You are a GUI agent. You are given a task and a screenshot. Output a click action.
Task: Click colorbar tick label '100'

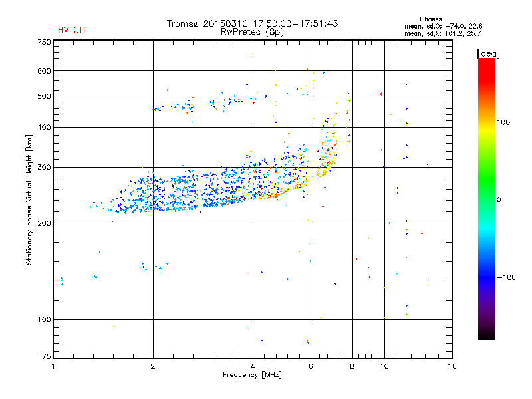[x=503, y=122]
